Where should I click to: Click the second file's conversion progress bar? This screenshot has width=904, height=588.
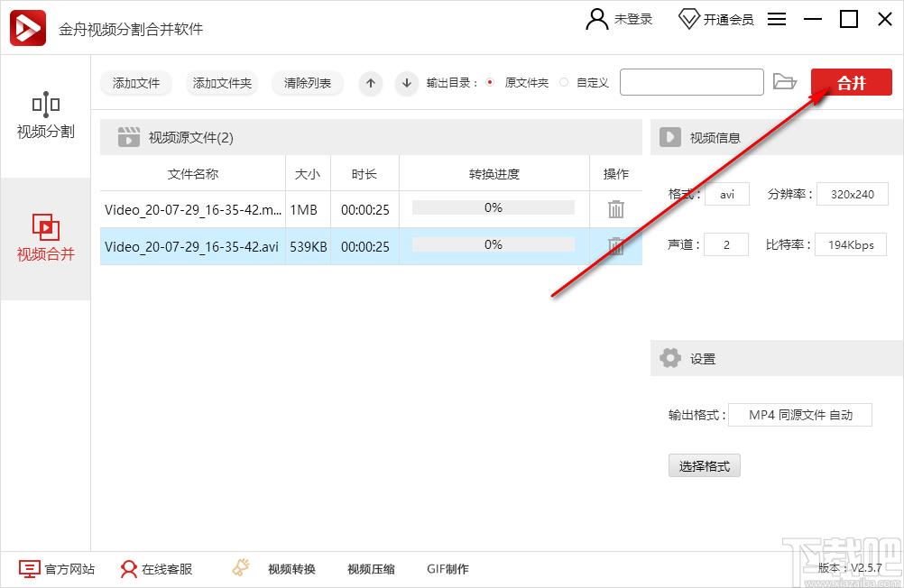493,245
